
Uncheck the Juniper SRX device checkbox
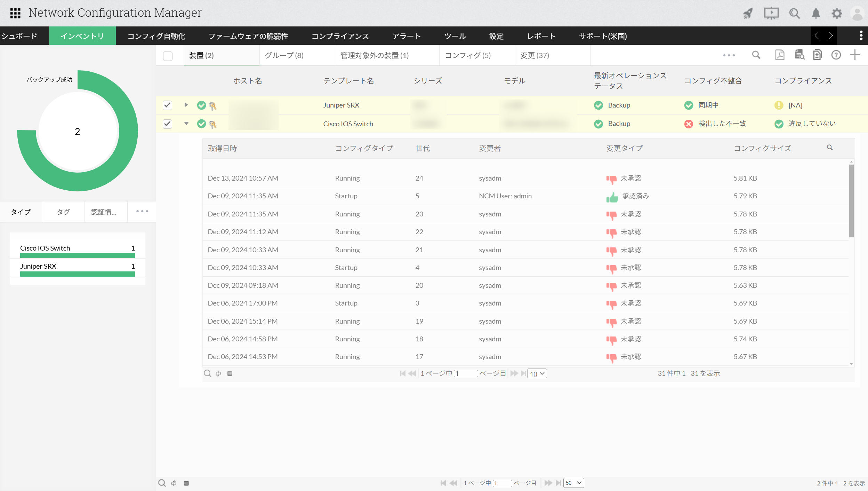click(x=168, y=105)
